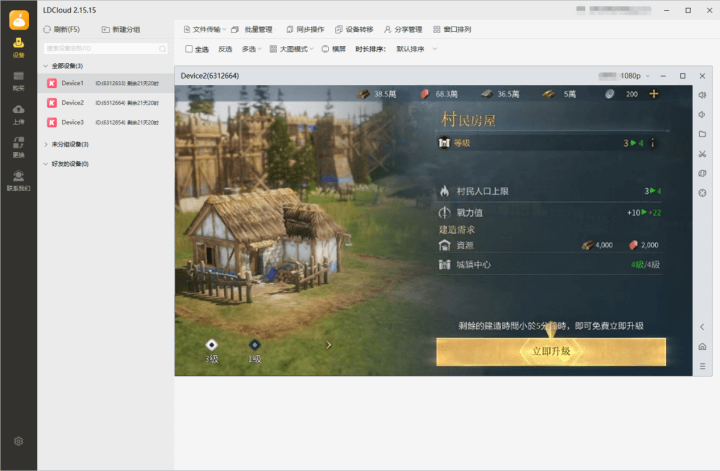720x471 pixels.
Task: Open the 1080p resolution dropdown
Action: [635, 76]
